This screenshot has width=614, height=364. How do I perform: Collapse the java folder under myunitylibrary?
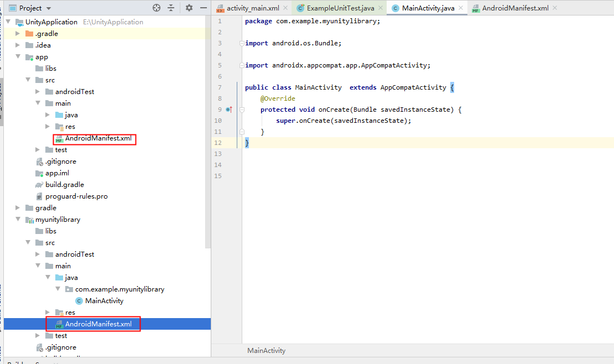click(x=48, y=277)
